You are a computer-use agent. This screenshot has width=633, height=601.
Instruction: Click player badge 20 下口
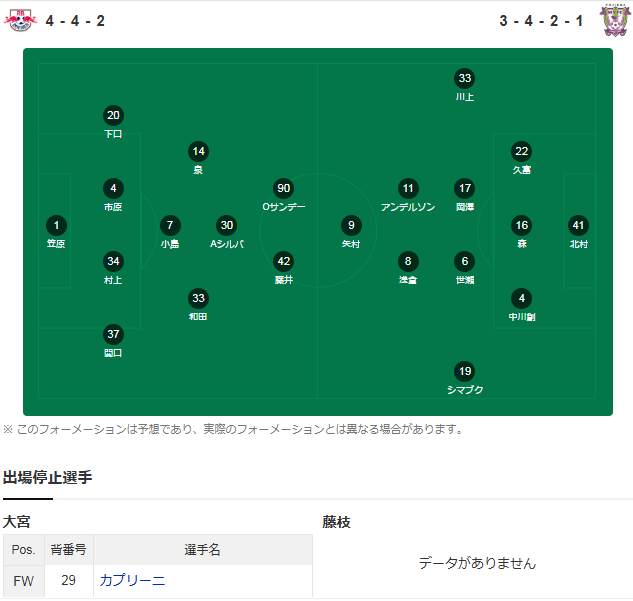[113, 115]
